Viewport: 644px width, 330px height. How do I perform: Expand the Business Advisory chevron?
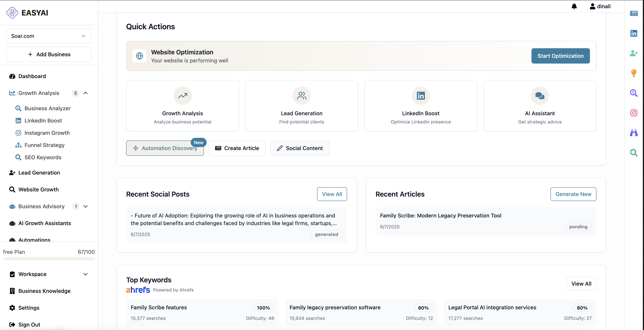pos(85,206)
